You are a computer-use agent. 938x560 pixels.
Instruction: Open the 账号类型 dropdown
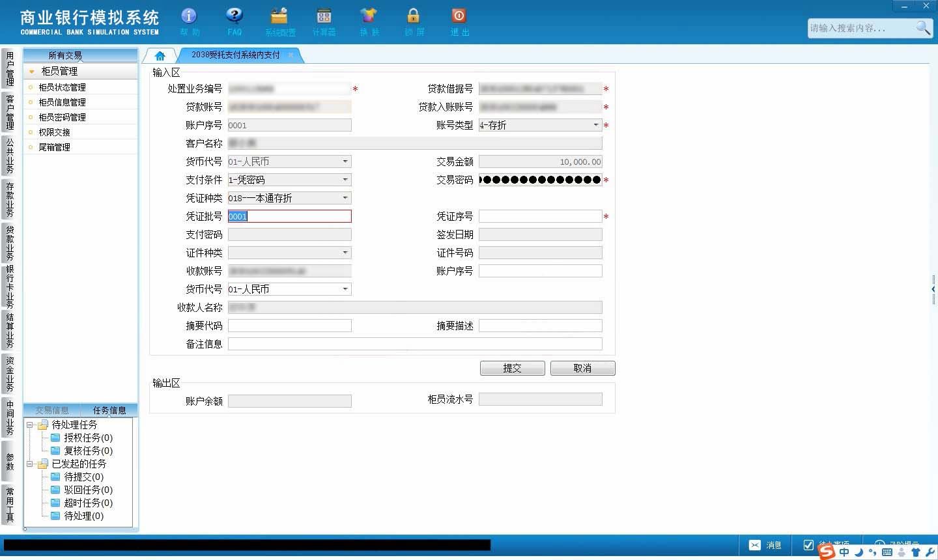tap(595, 125)
